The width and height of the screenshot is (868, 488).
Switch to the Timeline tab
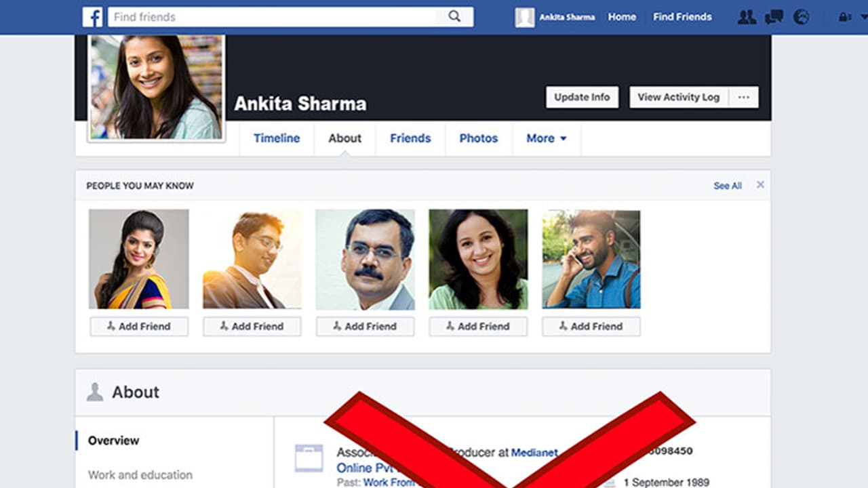[277, 138]
